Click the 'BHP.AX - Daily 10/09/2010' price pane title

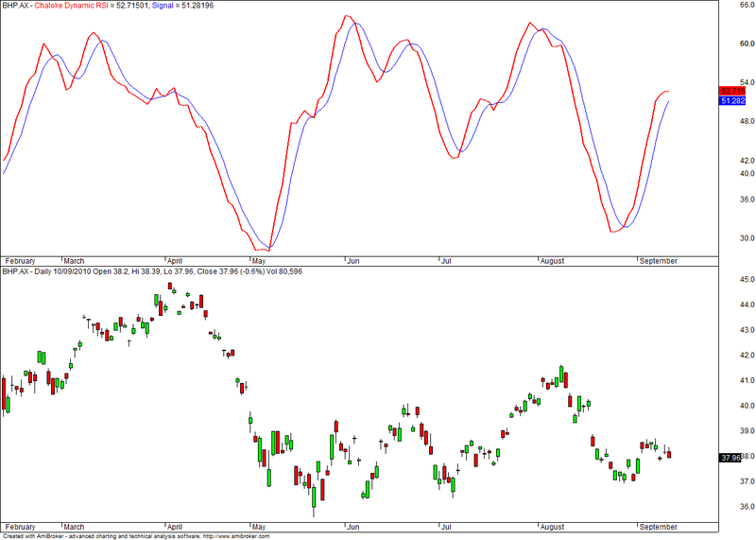(x=46, y=271)
